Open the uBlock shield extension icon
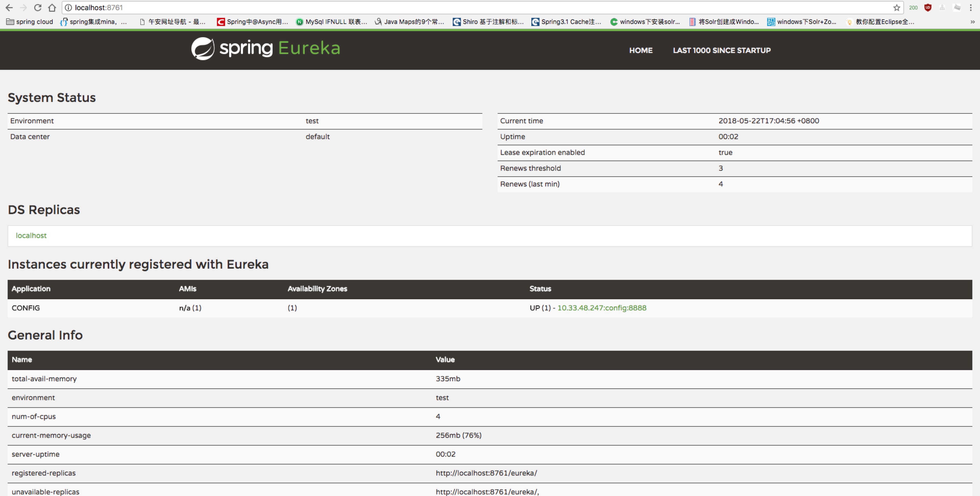The height and width of the screenshot is (496, 980). click(x=928, y=8)
